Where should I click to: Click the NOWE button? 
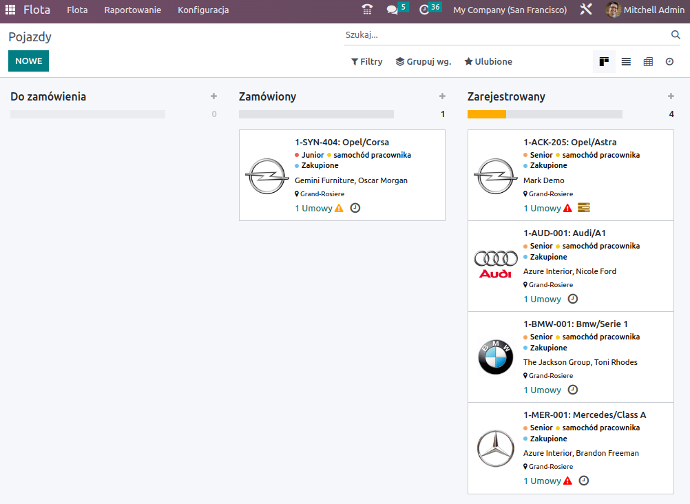[x=28, y=61]
